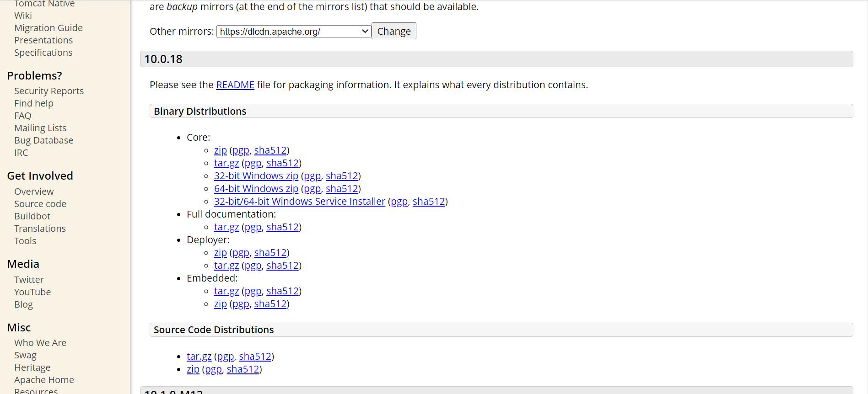Download source code zip
Image resolution: width=868 pixels, height=394 pixels.
193,369
